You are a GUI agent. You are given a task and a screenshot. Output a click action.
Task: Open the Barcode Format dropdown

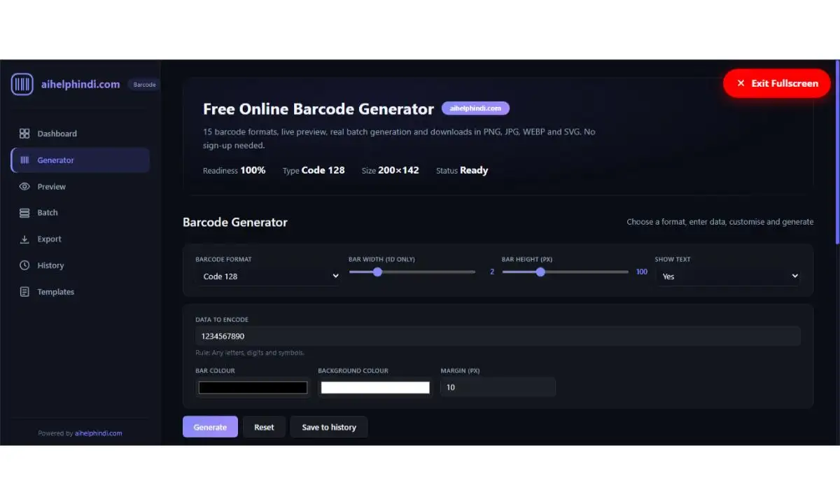pos(267,276)
